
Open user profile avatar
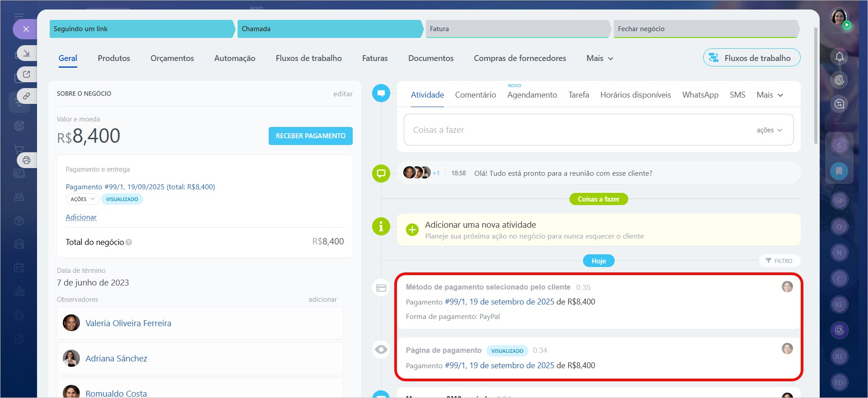[839, 18]
